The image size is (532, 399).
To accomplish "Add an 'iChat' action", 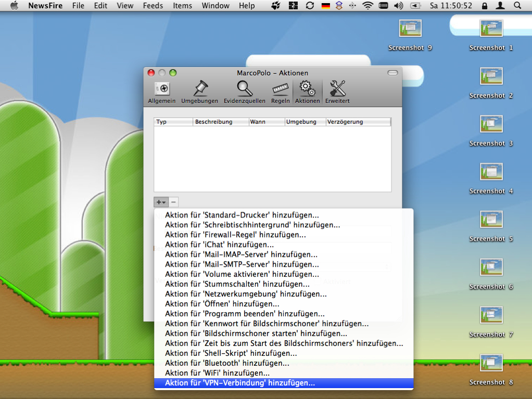I will pyautogui.click(x=284, y=244).
